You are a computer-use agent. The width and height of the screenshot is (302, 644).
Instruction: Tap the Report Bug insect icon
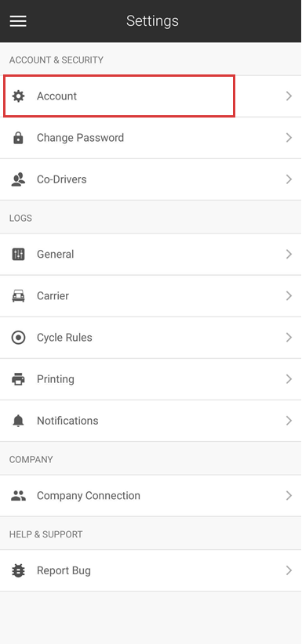coord(18,570)
